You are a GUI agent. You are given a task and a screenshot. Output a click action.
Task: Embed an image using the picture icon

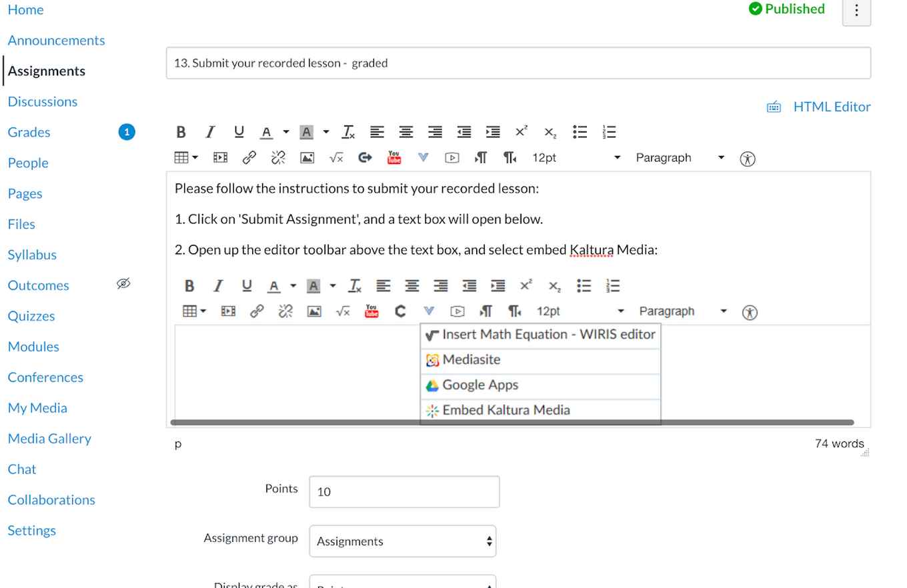pyautogui.click(x=307, y=157)
